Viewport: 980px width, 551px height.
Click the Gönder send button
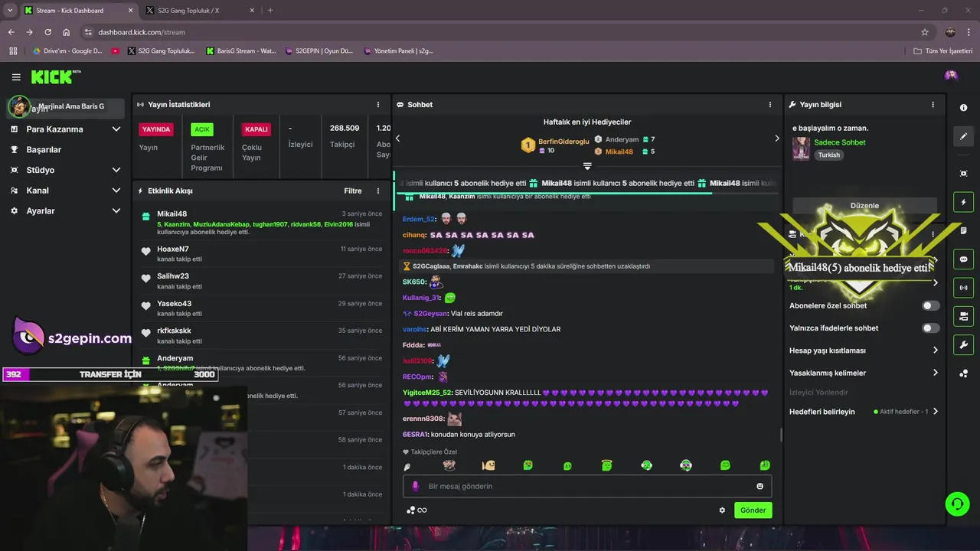(753, 510)
